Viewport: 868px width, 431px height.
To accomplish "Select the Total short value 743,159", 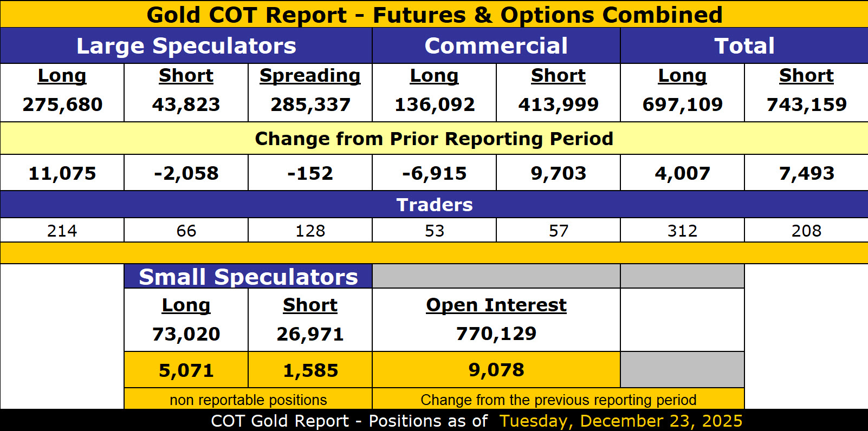I will tap(806, 105).
